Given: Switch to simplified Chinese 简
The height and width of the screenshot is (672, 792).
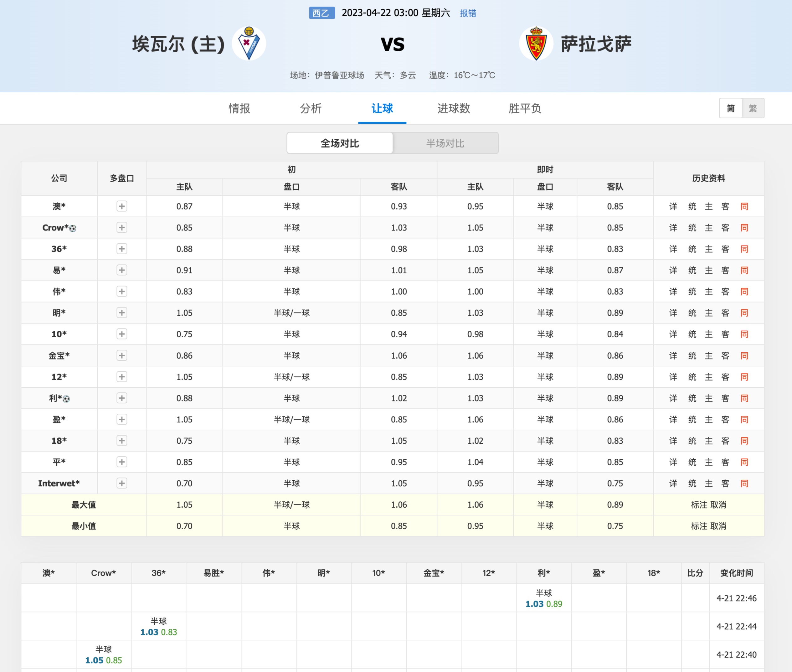Looking at the screenshot, I should [x=731, y=109].
